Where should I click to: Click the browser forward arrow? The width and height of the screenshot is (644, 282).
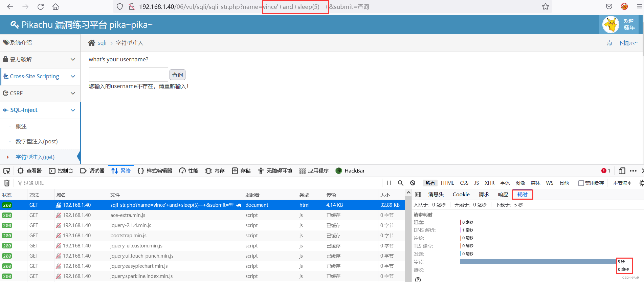click(25, 6)
